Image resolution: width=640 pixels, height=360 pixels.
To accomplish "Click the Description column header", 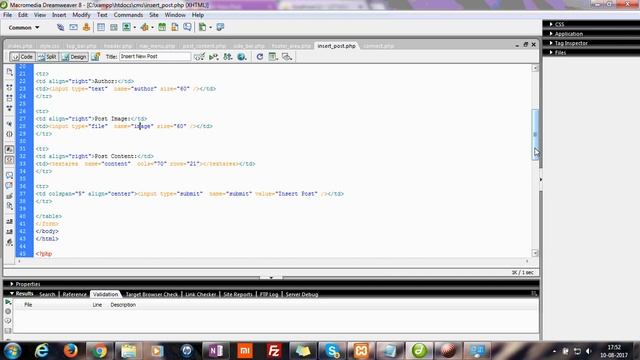I will (123, 305).
